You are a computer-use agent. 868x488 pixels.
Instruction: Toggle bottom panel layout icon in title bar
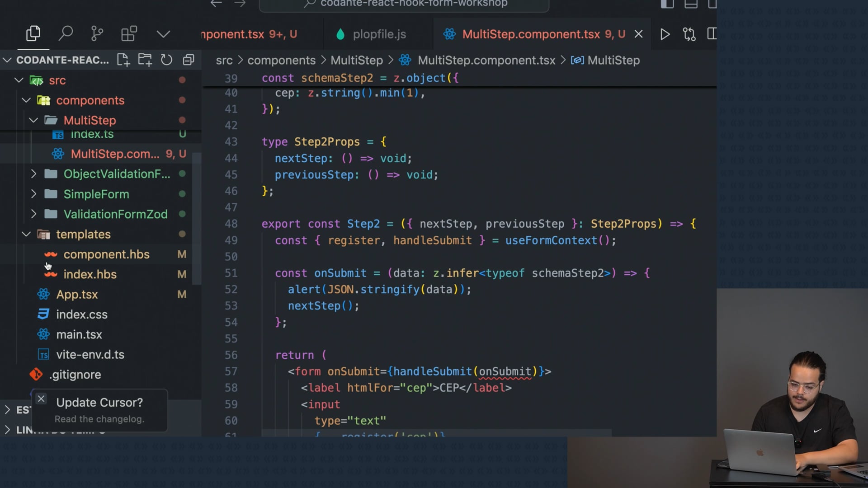pyautogui.click(x=691, y=4)
